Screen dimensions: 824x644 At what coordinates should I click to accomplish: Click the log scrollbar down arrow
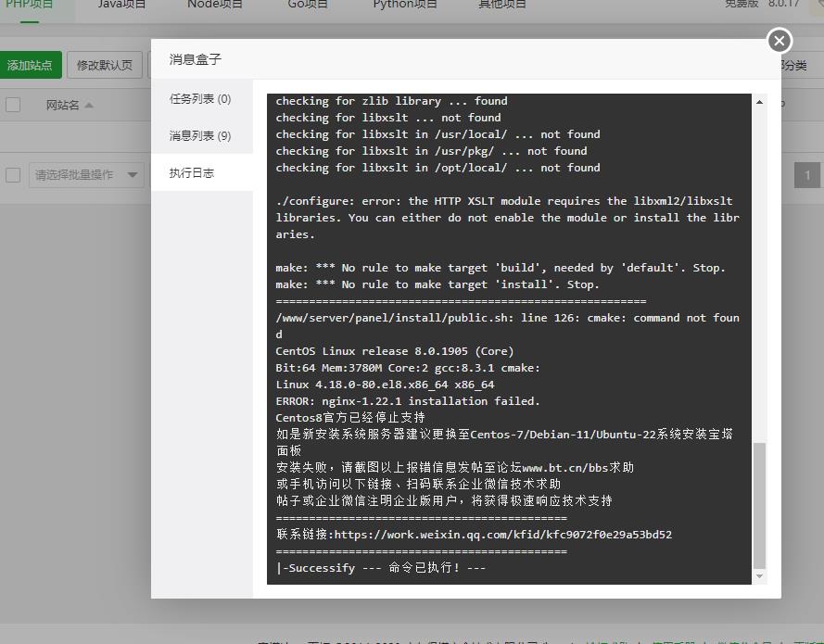[x=759, y=576]
